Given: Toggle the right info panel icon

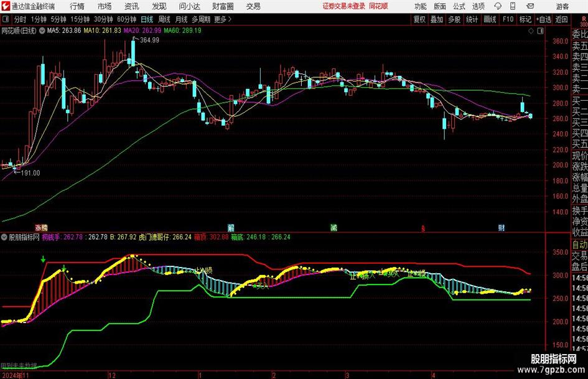Looking at the screenshot, I should pos(540,31).
